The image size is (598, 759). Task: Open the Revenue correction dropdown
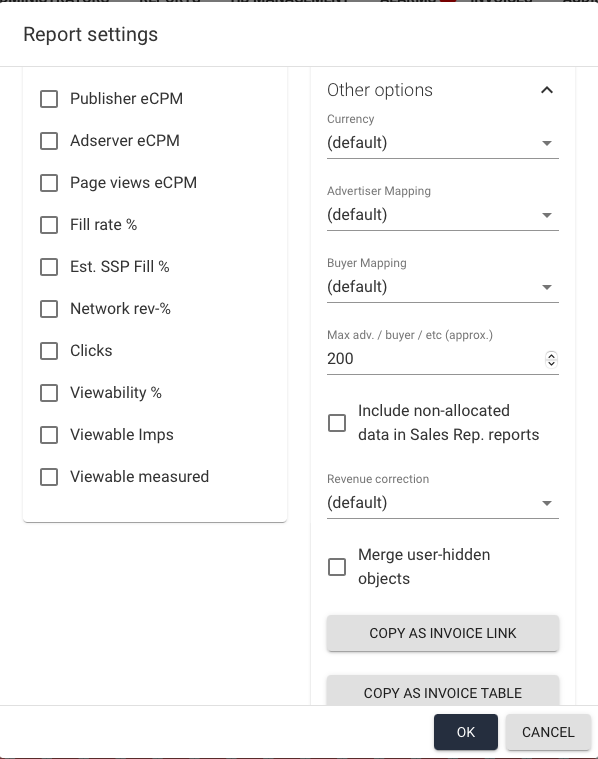pos(443,503)
